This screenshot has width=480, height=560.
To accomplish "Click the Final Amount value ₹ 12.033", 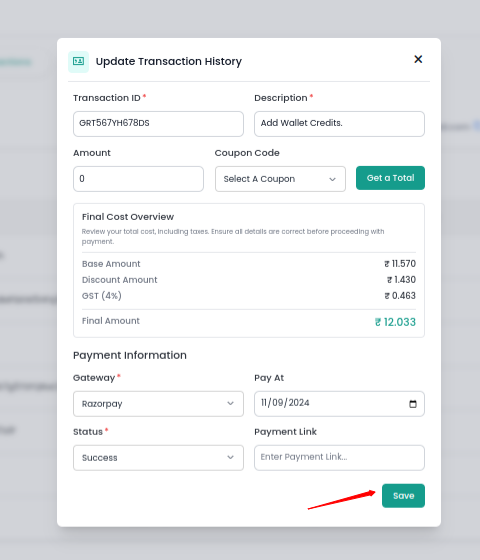I will (395, 322).
